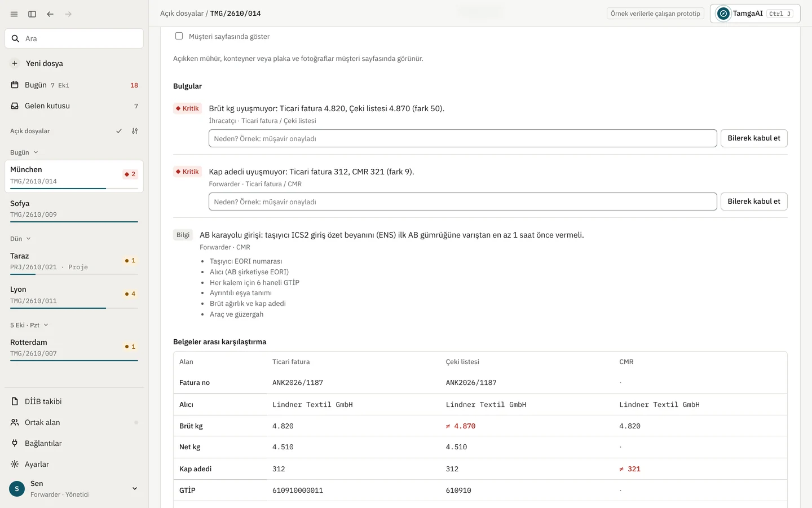The width and height of the screenshot is (812, 508).
Task: Click the plus icon next to Yeni dosya
Action: (x=15, y=63)
